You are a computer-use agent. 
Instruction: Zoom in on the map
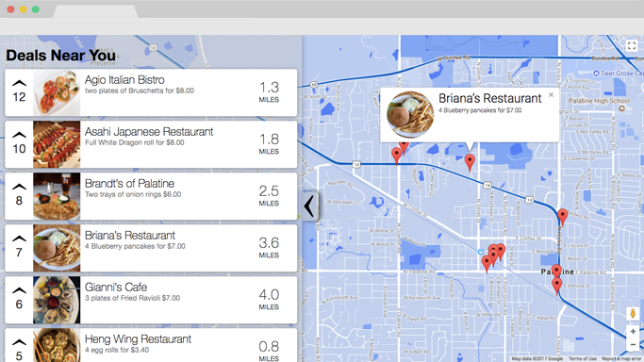click(633, 331)
